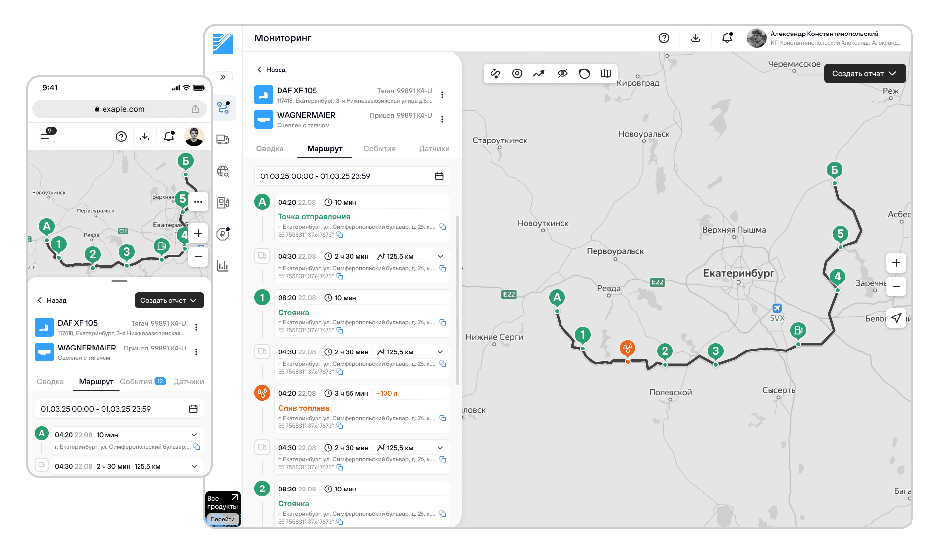This screenshot has width=947, height=560.
Task: Open the notifications bell in desktop header
Action: tap(727, 38)
